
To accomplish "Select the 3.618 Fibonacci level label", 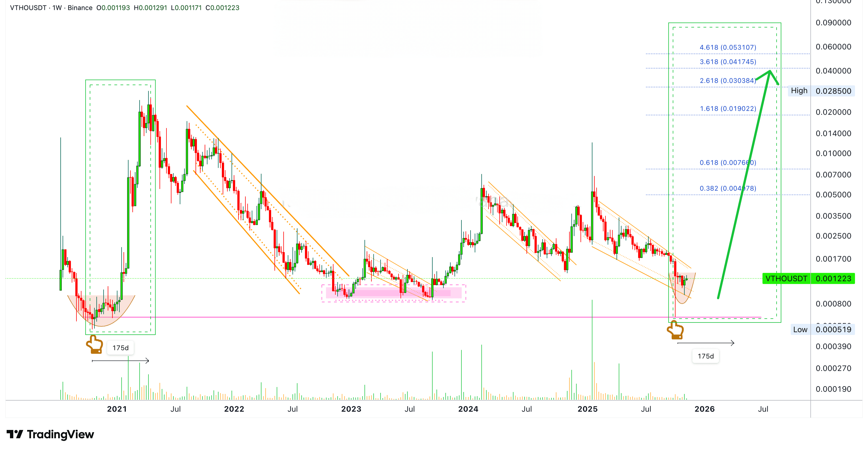I will pos(728,62).
